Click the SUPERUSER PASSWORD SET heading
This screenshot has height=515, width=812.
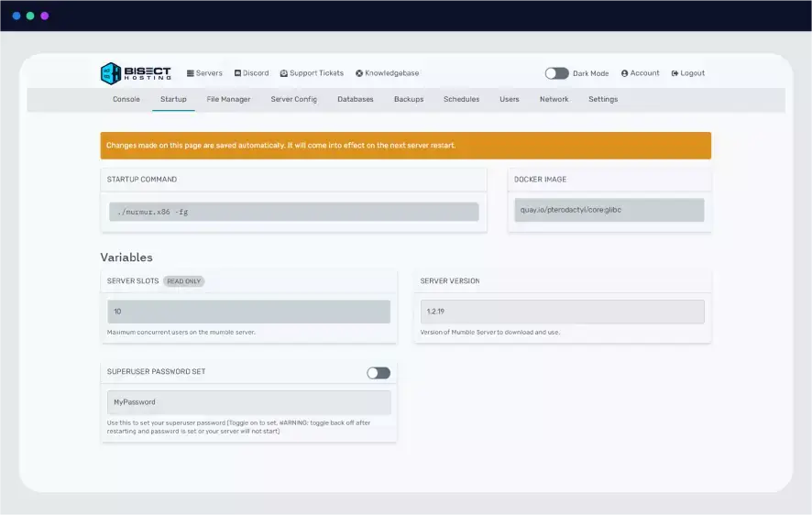tap(156, 372)
